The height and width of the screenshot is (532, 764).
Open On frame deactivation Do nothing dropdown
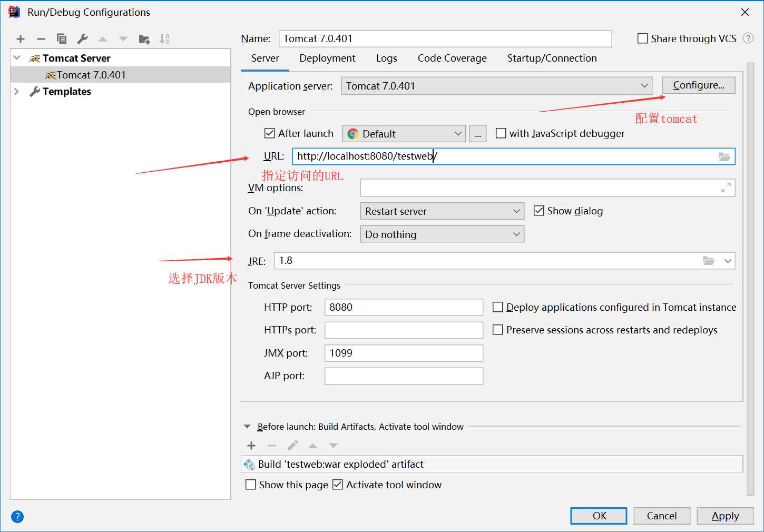[442, 234]
